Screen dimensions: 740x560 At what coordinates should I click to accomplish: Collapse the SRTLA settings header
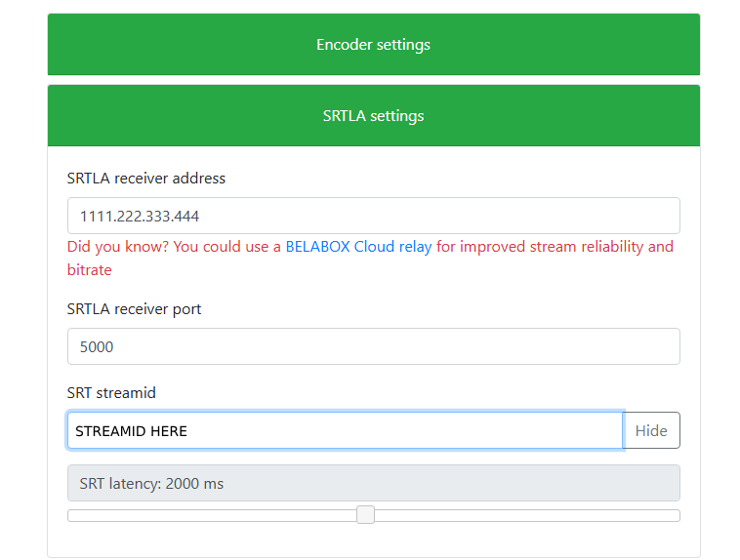(373, 116)
